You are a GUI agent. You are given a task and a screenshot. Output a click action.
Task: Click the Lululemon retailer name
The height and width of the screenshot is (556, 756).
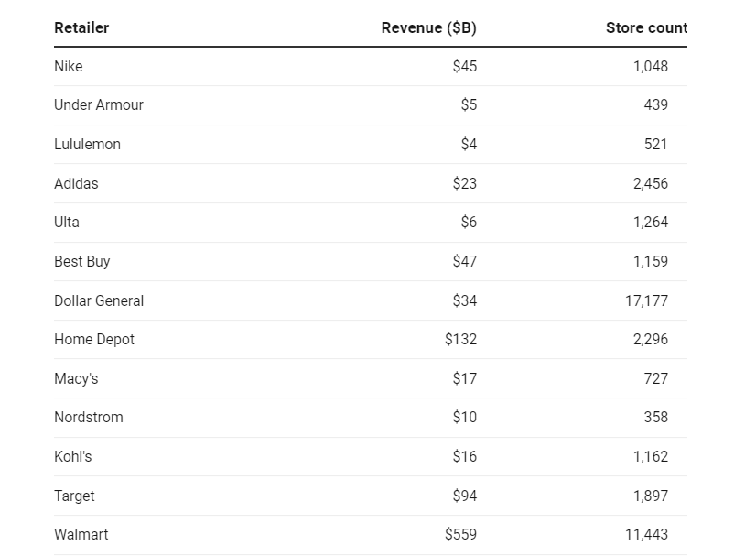coord(87,145)
